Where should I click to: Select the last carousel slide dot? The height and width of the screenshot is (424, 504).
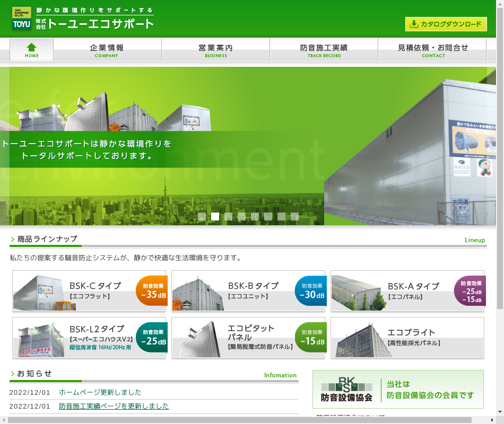pos(294,216)
